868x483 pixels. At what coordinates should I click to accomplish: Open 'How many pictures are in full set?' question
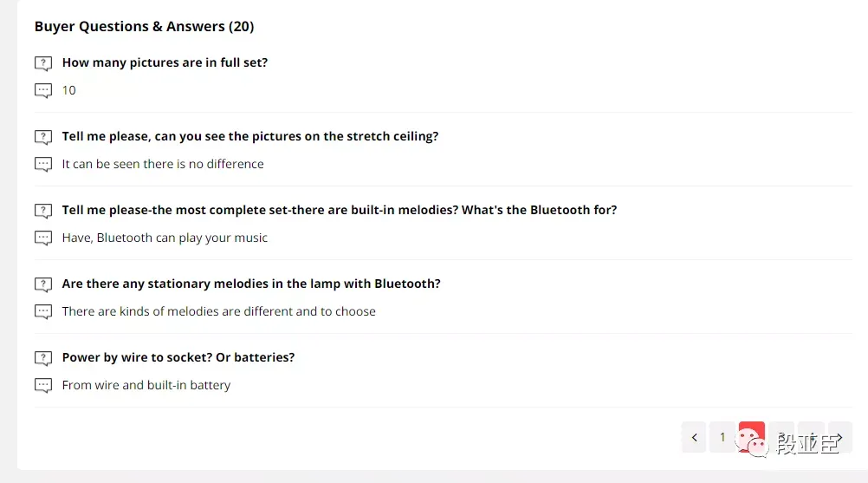pos(165,62)
